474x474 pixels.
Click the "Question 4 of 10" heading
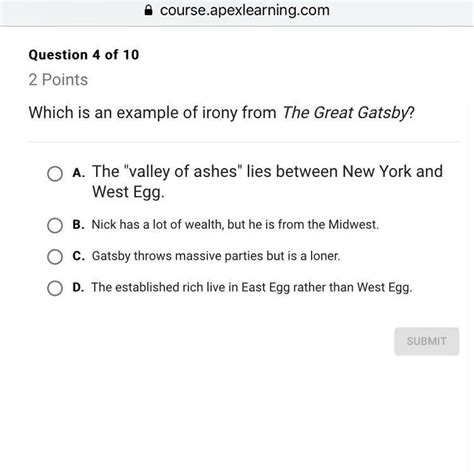pos(84,55)
